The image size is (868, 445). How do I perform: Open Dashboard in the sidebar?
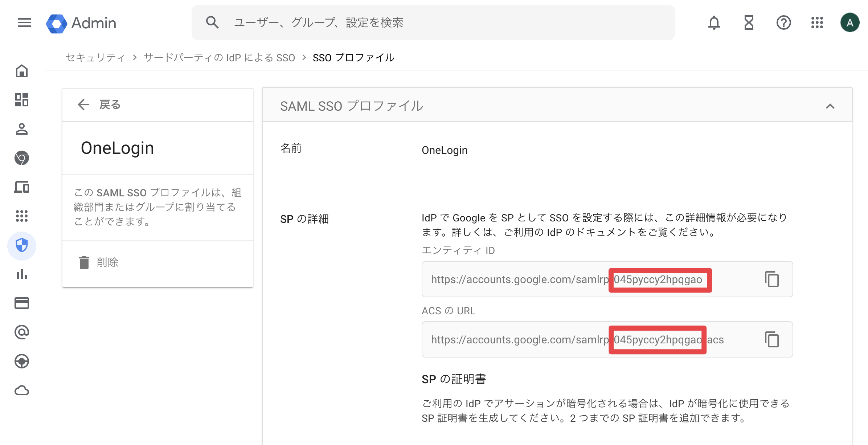pyautogui.click(x=22, y=100)
